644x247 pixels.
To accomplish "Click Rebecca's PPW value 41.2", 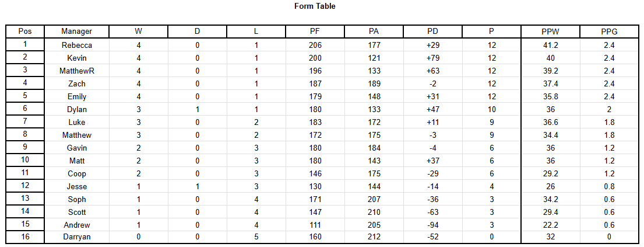I will pyautogui.click(x=550, y=46).
